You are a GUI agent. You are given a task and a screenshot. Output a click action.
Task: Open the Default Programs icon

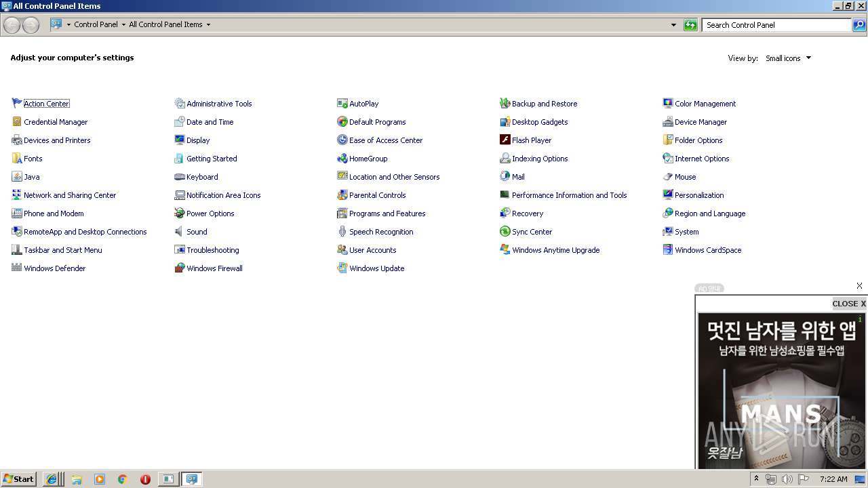point(342,121)
